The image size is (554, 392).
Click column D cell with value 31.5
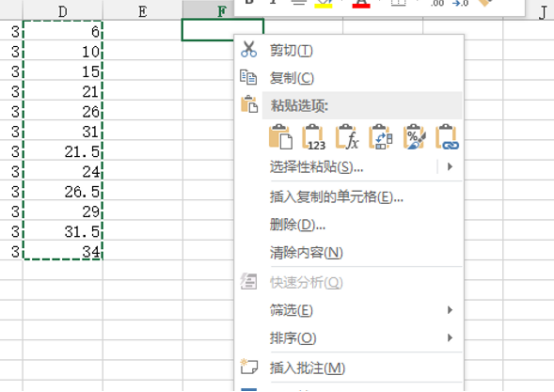coord(63,231)
